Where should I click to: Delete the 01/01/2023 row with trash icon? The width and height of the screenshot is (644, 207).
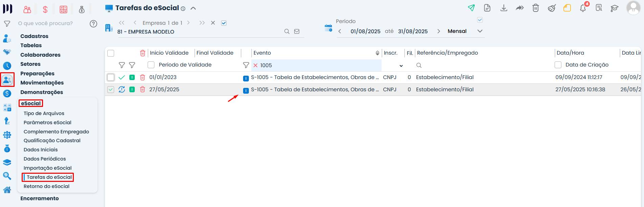[x=143, y=77]
